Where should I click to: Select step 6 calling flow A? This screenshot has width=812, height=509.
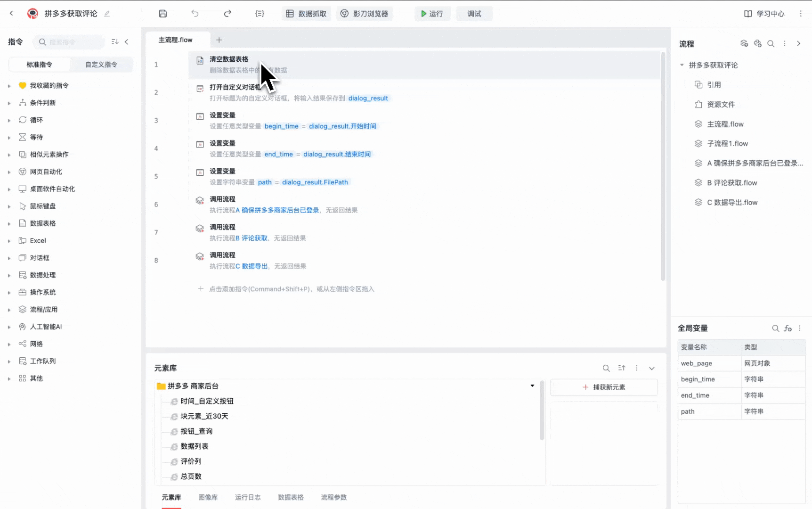[x=424, y=205]
